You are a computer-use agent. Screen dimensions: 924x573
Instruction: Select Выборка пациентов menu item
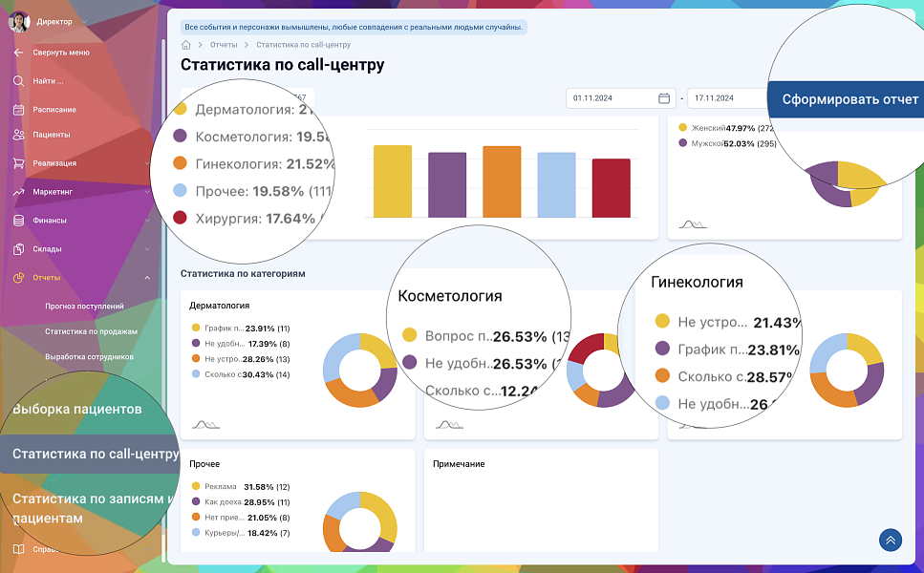coord(76,409)
